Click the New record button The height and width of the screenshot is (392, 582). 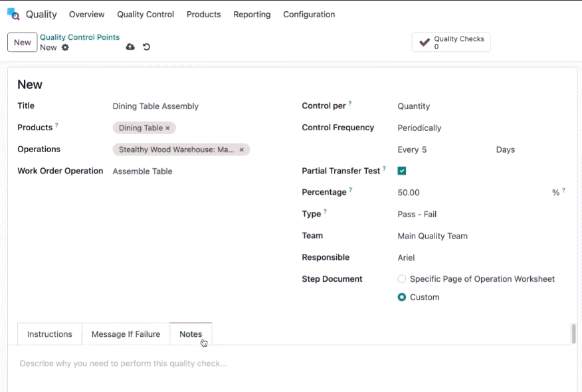(x=23, y=43)
